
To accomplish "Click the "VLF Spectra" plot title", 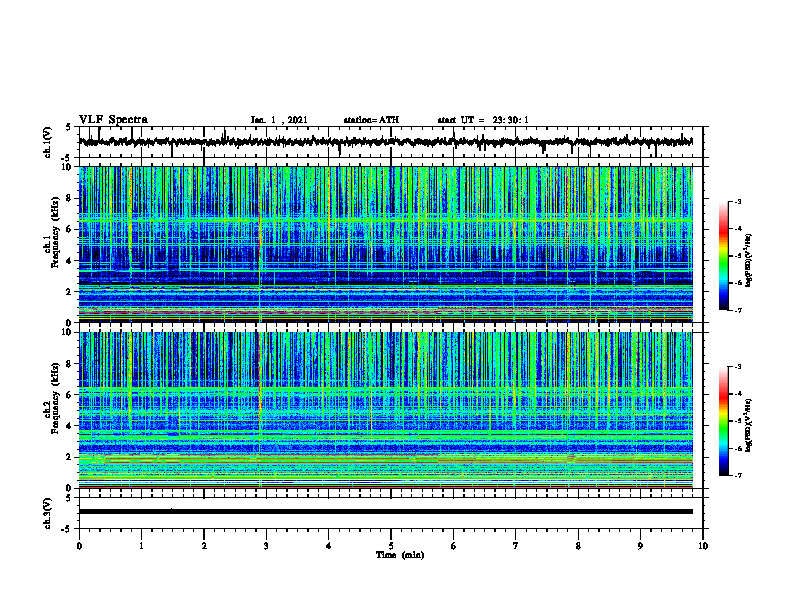I will pos(113,120).
